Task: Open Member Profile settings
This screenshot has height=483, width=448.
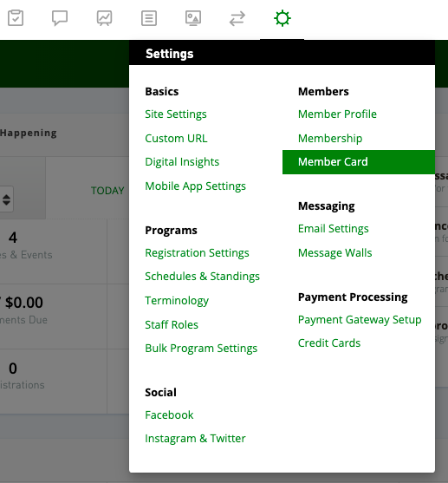Action: [x=337, y=114]
